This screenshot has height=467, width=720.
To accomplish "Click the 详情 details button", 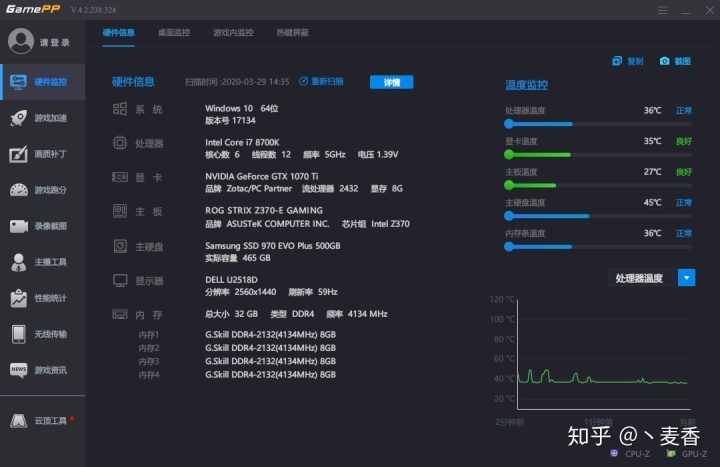I will [391, 82].
